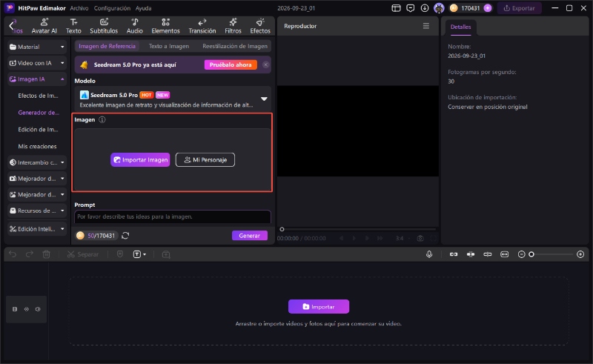Viewport: 593px width, 364px height.
Task: Open the Subtítulos tool
Action: pos(104,26)
